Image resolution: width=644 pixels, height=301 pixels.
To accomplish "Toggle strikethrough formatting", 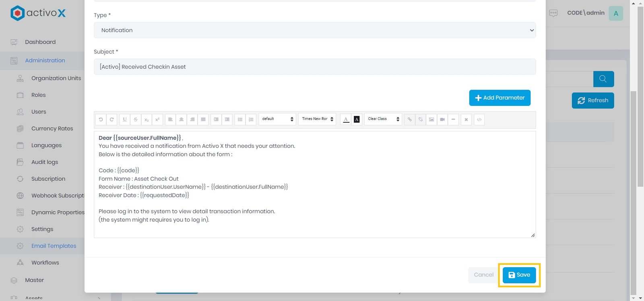I will click(136, 120).
